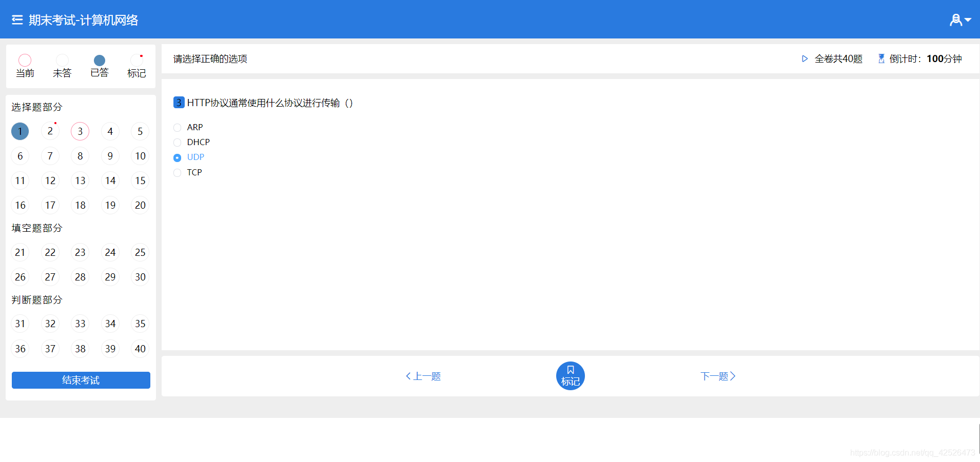Open true/false question 39
Screen dimensions: 980x462
pyautogui.click(x=110, y=349)
